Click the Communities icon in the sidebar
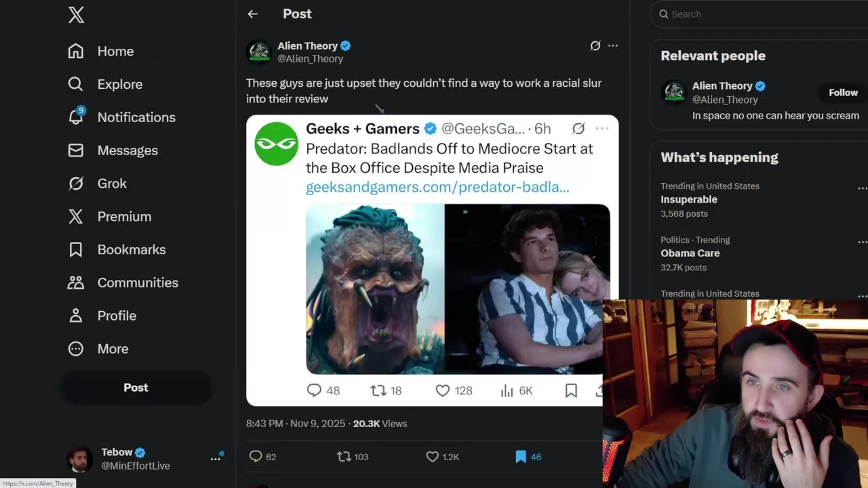The height and width of the screenshot is (488, 868). pyautogui.click(x=76, y=283)
